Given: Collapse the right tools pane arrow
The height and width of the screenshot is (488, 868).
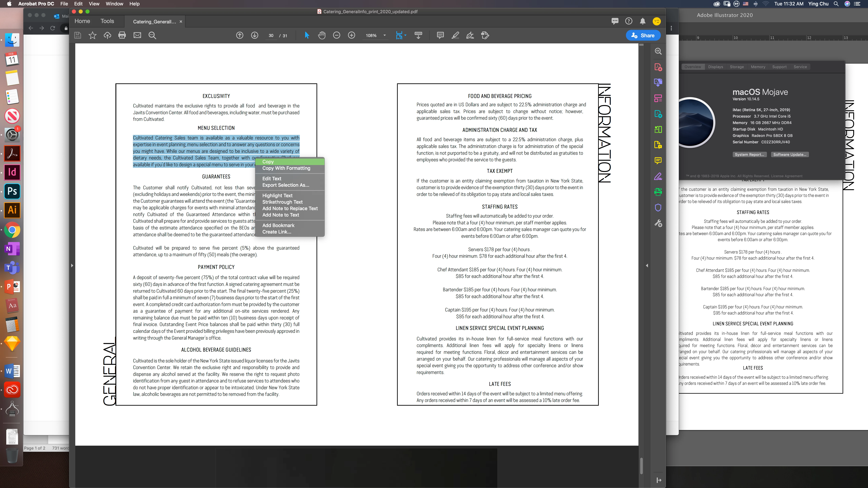Looking at the screenshot, I should tap(647, 266).
